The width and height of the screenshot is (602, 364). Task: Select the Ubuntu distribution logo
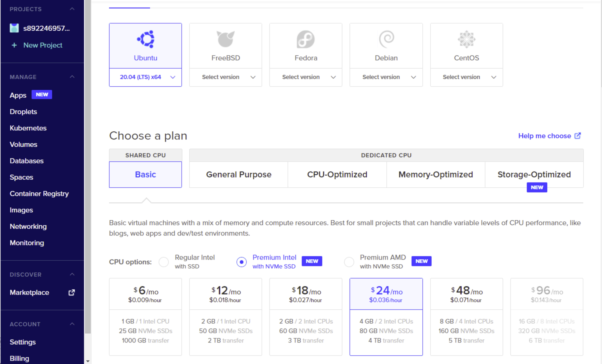(x=146, y=39)
